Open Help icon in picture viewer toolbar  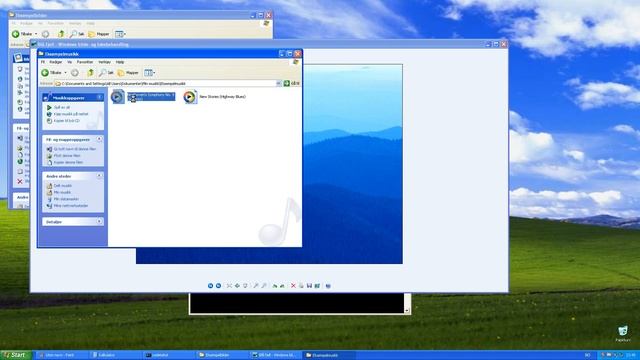click(328, 286)
